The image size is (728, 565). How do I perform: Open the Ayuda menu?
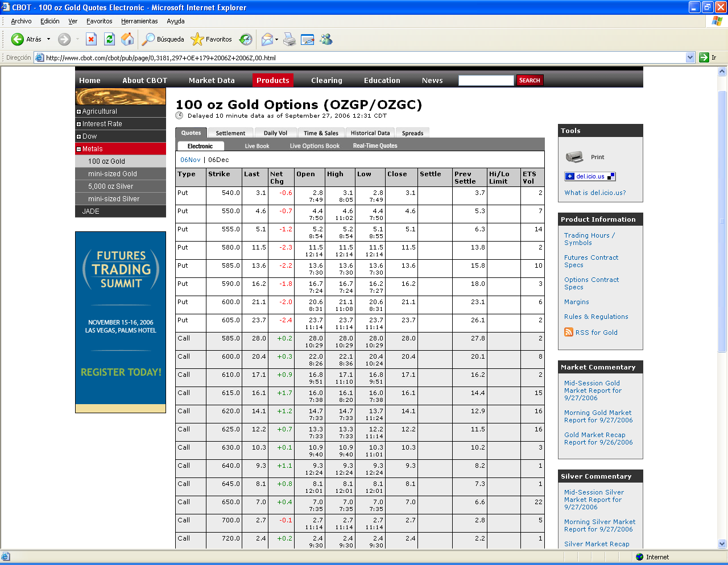click(x=176, y=21)
